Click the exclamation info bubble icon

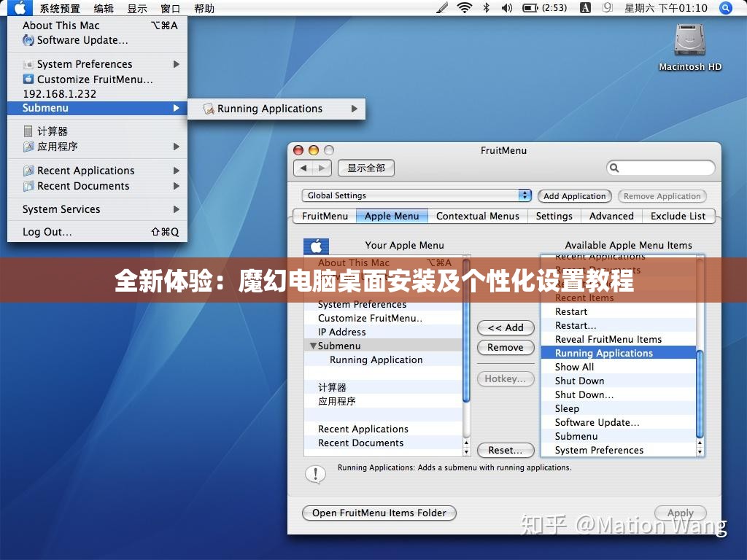point(315,474)
